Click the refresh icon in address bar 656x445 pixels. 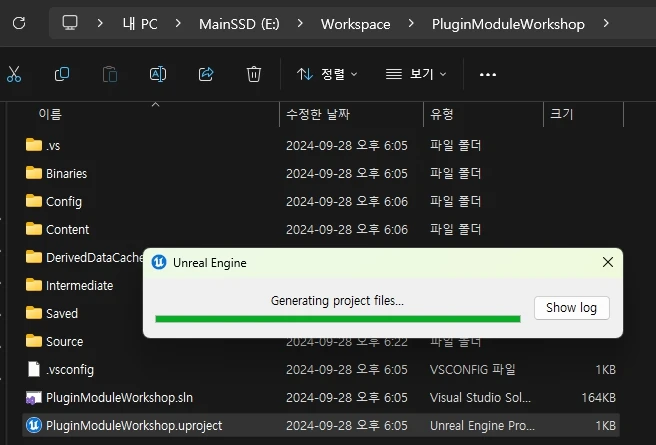[19, 23]
